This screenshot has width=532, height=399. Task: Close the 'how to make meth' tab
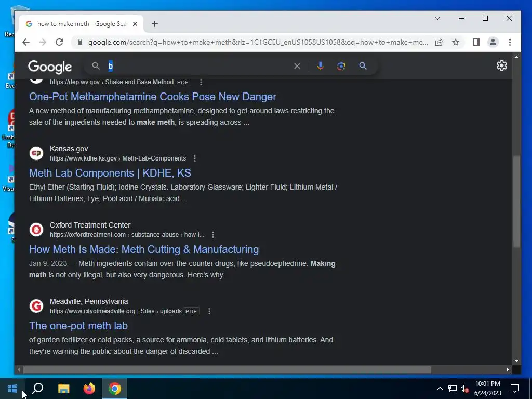point(135,24)
